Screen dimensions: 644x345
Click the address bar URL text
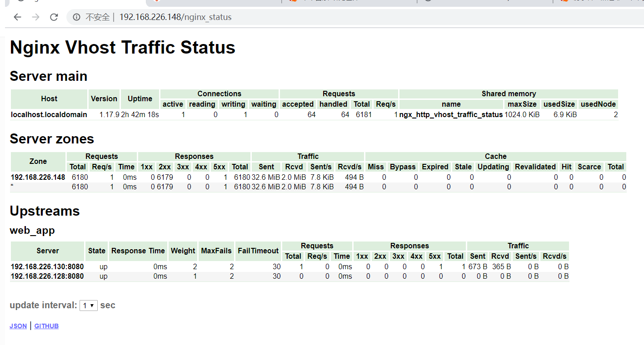[x=175, y=17]
